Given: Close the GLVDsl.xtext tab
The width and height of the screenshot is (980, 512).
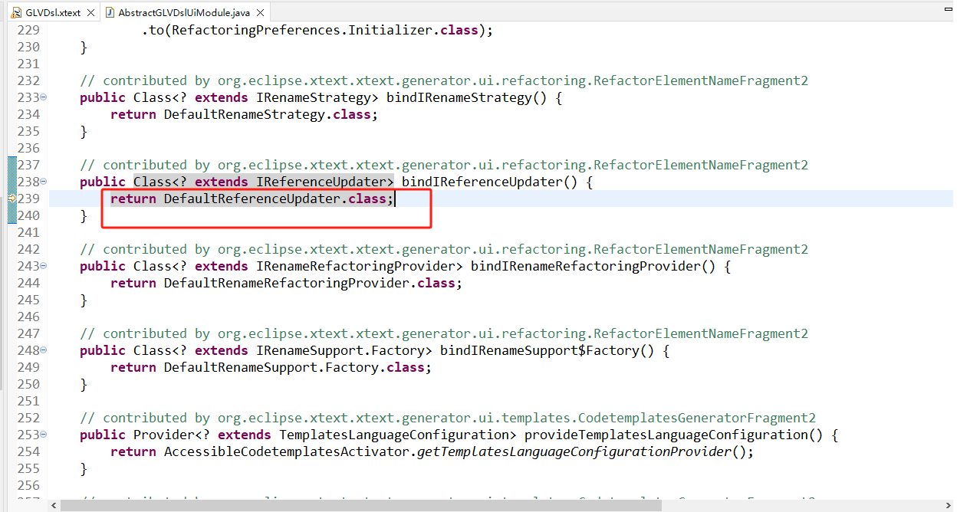Looking at the screenshot, I should (x=90, y=12).
